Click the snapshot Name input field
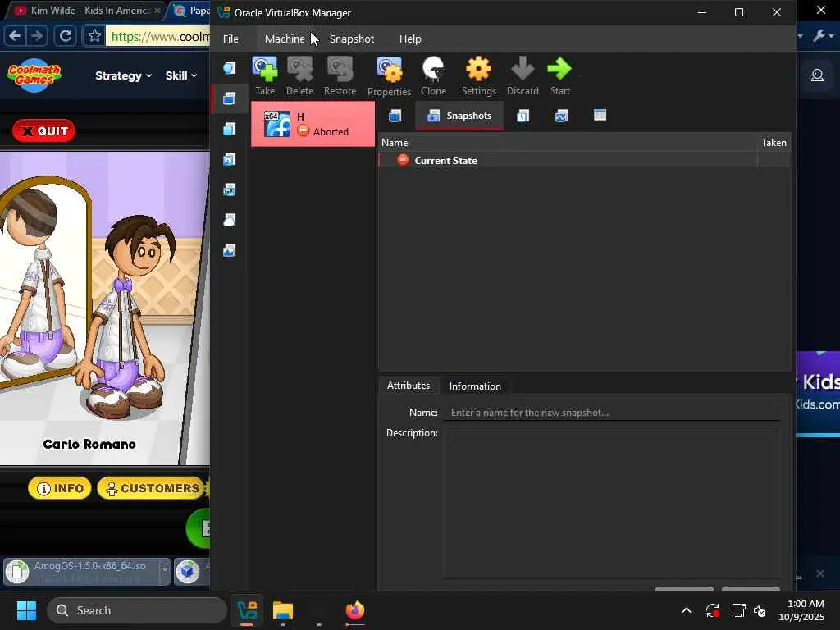Screen dimensions: 840x630 611,413
